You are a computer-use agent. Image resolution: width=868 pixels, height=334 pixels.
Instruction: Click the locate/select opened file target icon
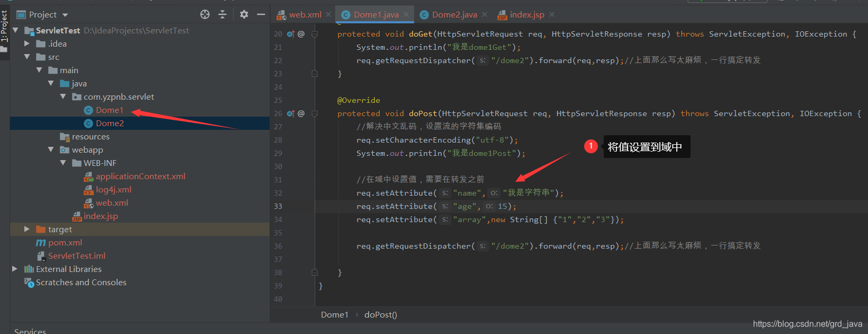(x=205, y=14)
